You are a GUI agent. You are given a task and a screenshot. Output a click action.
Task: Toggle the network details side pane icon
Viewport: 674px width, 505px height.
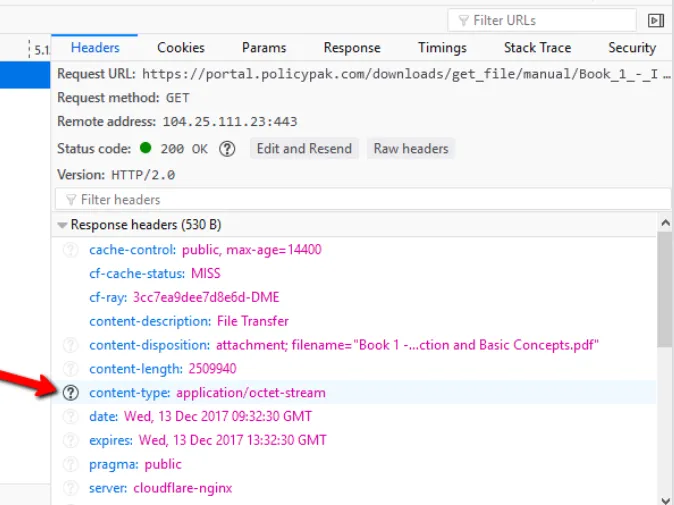pos(656,20)
